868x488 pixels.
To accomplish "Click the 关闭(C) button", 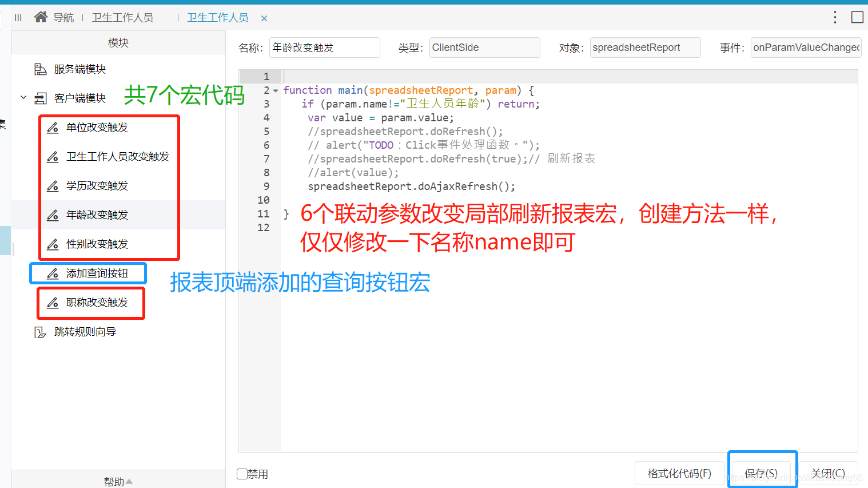I will point(828,474).
